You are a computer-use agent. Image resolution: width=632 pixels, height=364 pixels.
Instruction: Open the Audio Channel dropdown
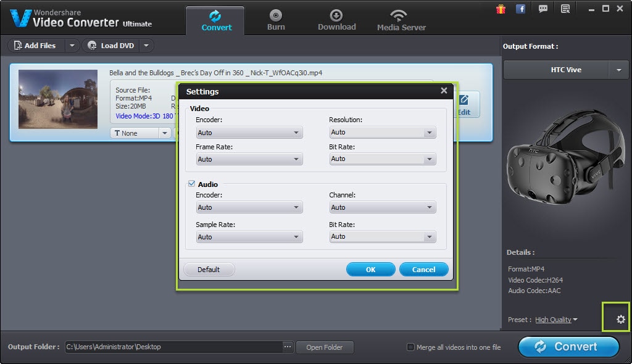383,207
